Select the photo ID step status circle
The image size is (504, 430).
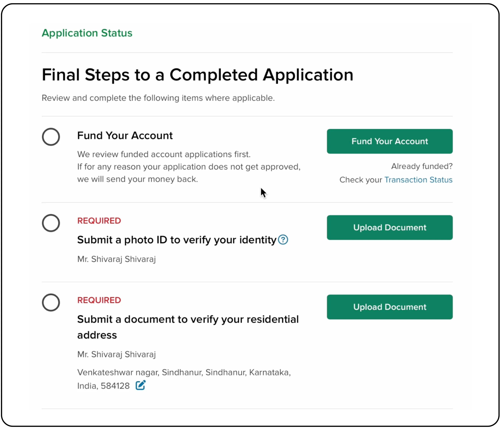51,223
